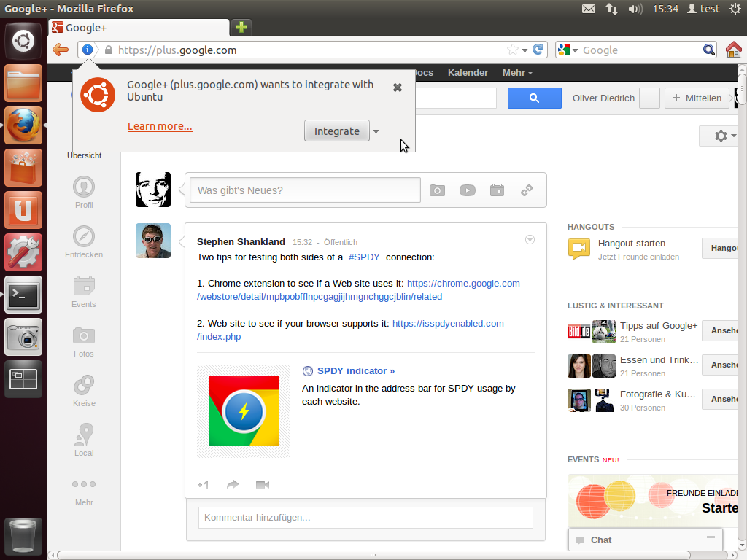Open Oliver Diedrich profile name
This screenshot has width=747, height=560.
point(603,98)
